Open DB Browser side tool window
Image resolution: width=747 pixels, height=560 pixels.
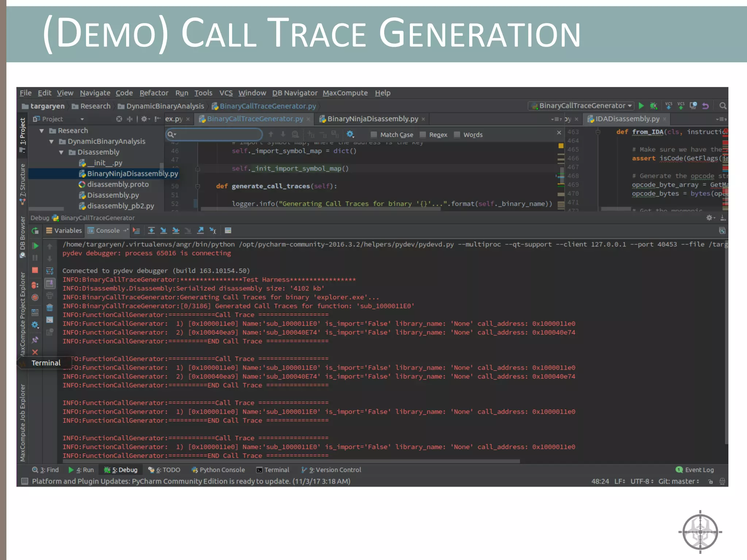tap(23, 237)
